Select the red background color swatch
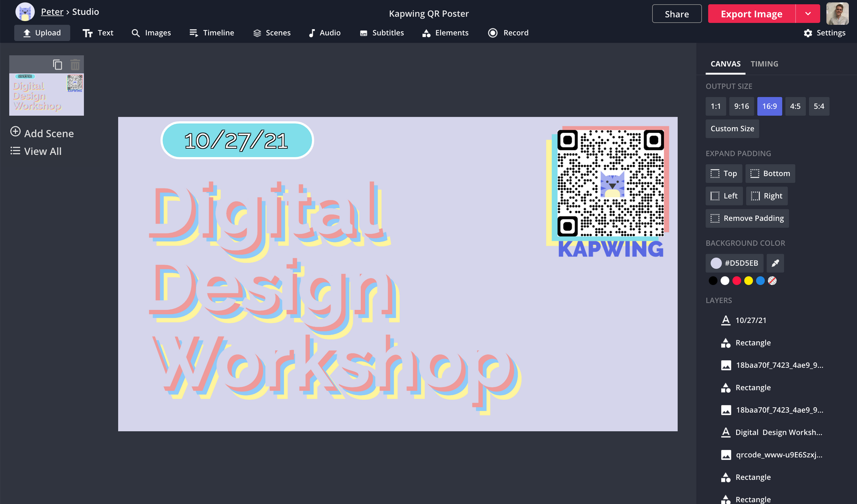857x504 pixels. click(x=737, y=280)
